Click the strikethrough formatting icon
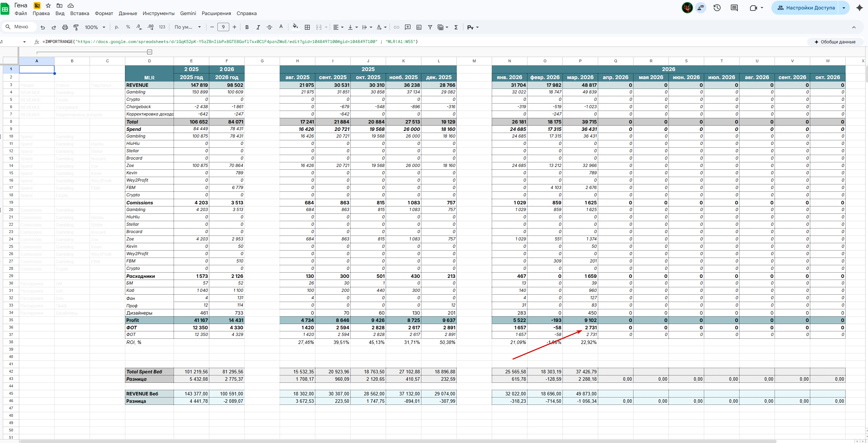 (x=269, y=27)
